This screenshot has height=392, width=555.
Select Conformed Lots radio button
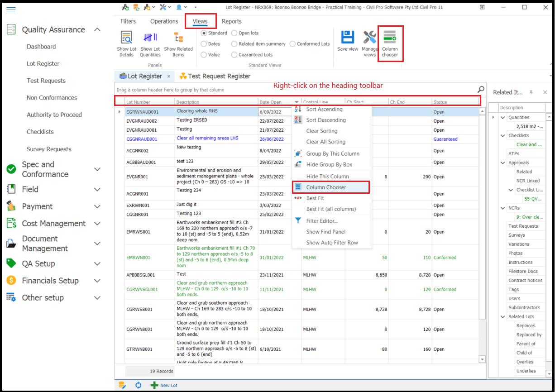tap(293, 44)
